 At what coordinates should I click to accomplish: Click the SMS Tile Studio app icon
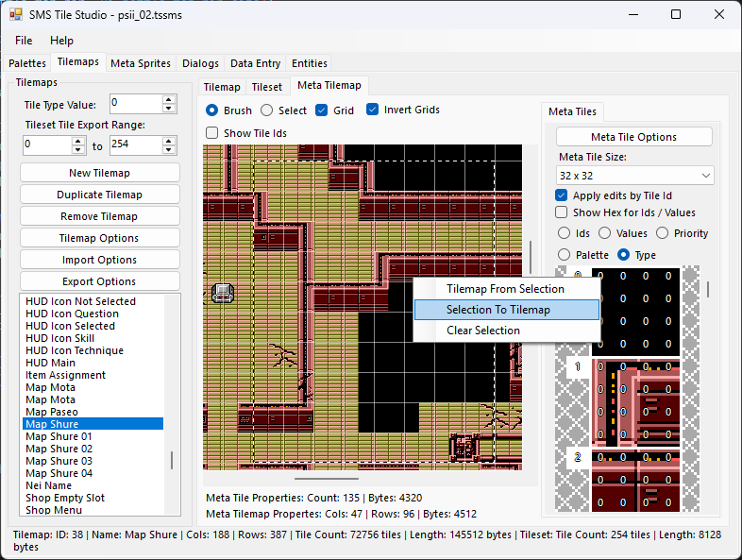click(x=16, y=15)
